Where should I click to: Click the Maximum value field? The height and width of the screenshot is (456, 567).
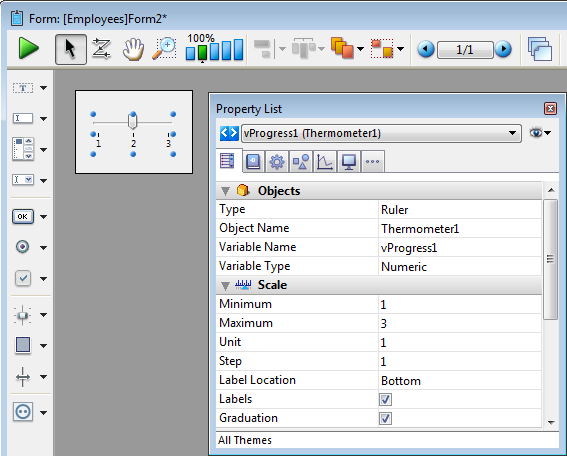[x=460, y=323]
